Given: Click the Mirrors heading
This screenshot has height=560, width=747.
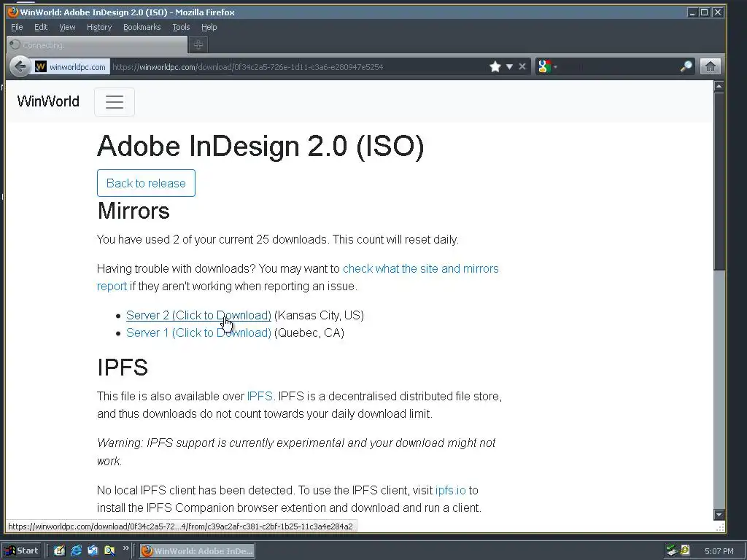Looking at the screenshot, I should pyautogui.click(x=133, y=211).
